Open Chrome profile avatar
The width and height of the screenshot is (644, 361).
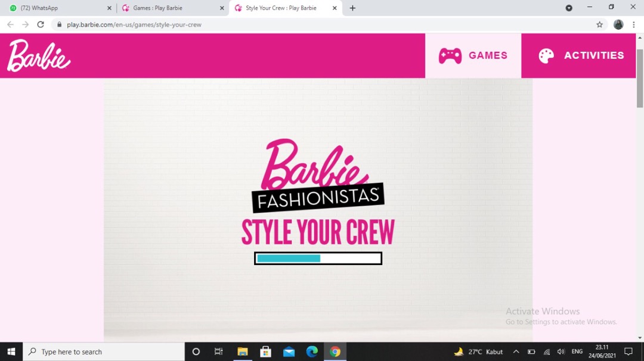(x=618, y=24)
